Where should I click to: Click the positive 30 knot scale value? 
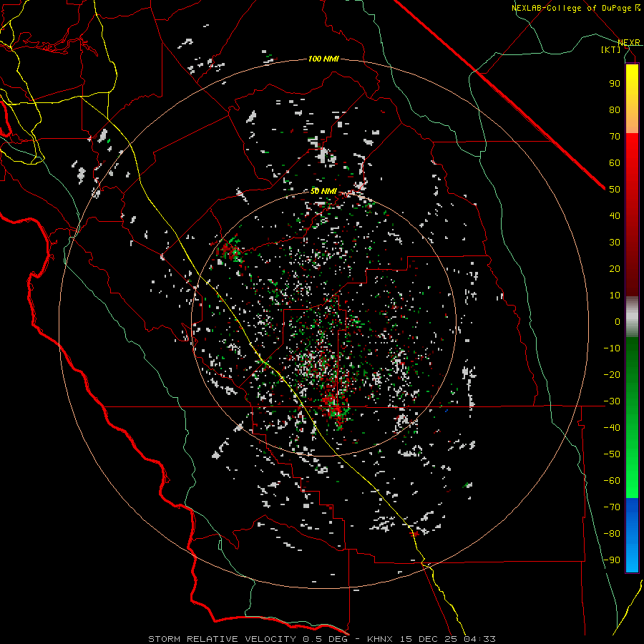click(x=615, y=243)
